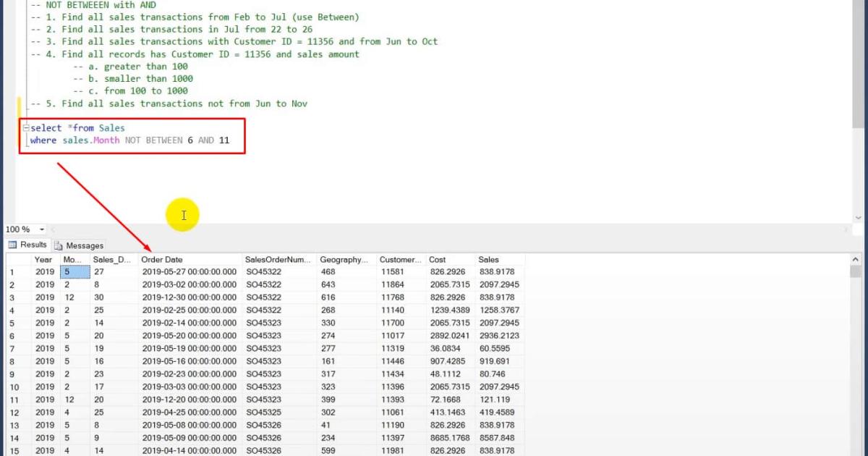Click the results pane scrollbar up arrow
This screenshot has width=868, height=456.
click(854, 258)
